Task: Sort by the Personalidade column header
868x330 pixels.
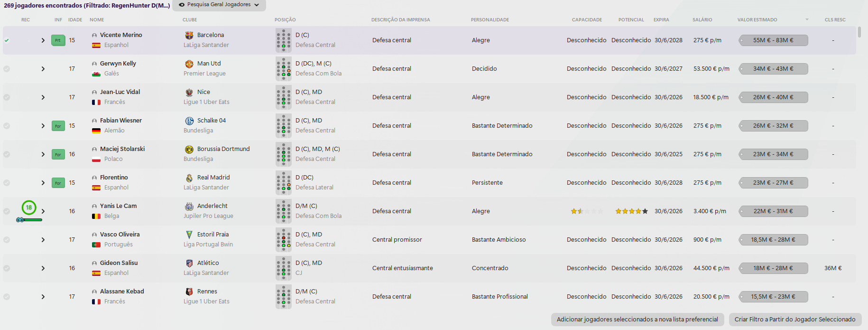Action: [490, 20]
